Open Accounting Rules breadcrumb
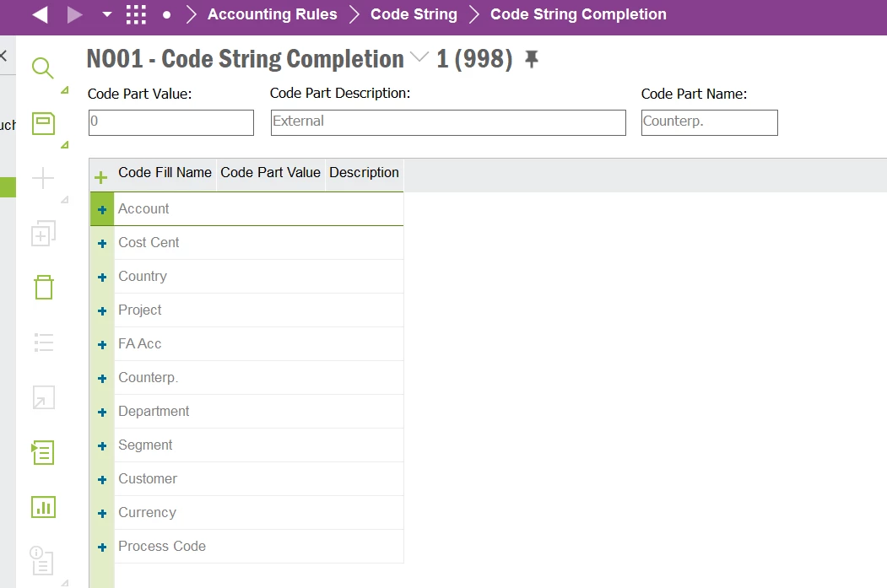 pos(272,14)
